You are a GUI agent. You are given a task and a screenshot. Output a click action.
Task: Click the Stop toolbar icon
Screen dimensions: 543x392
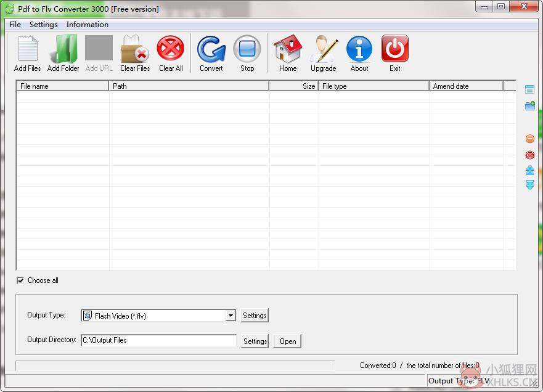(247, 49)
